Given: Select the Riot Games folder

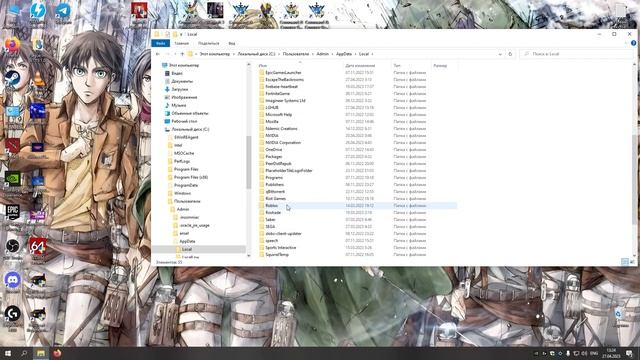Looking at the screenshot, I should pos(276,198).
